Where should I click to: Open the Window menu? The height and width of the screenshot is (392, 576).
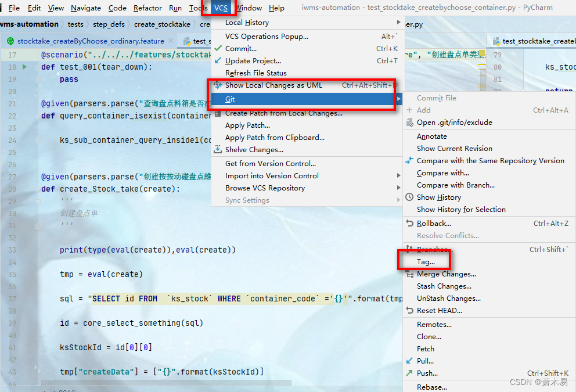coord(249,8)
